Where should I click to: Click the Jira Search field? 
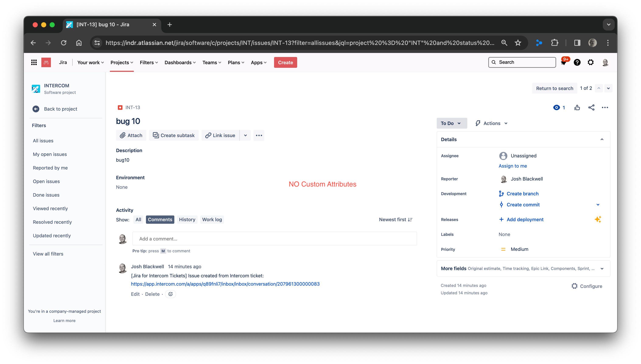pyautogui.click(x=522, y=62)
